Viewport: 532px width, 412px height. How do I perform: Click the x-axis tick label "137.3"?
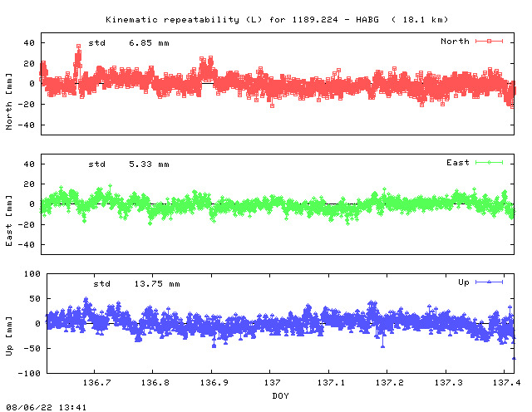pyautogui.click(x=449, y=382)
